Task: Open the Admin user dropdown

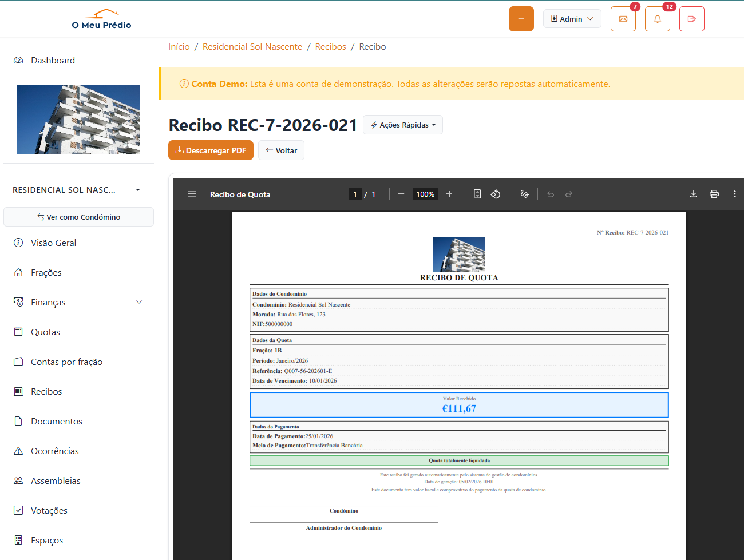Action: [572, 19]
